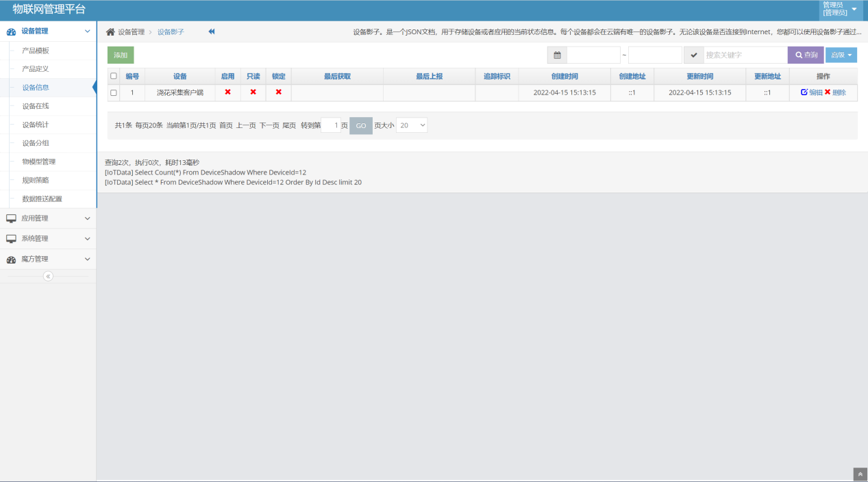This screenshot has height=482, width=868.
Task: Sort by 编号 column header
Action: pos(132,76)
